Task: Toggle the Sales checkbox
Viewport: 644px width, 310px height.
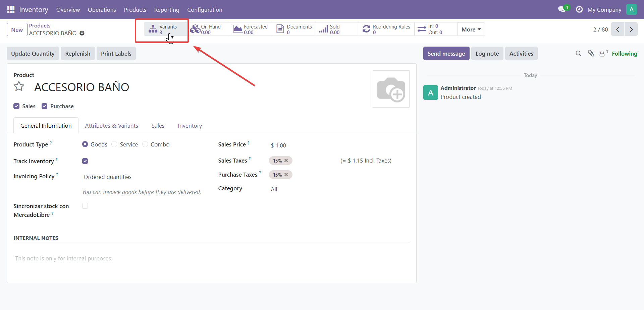Action: pyautogui.click(x=16, y=106)
